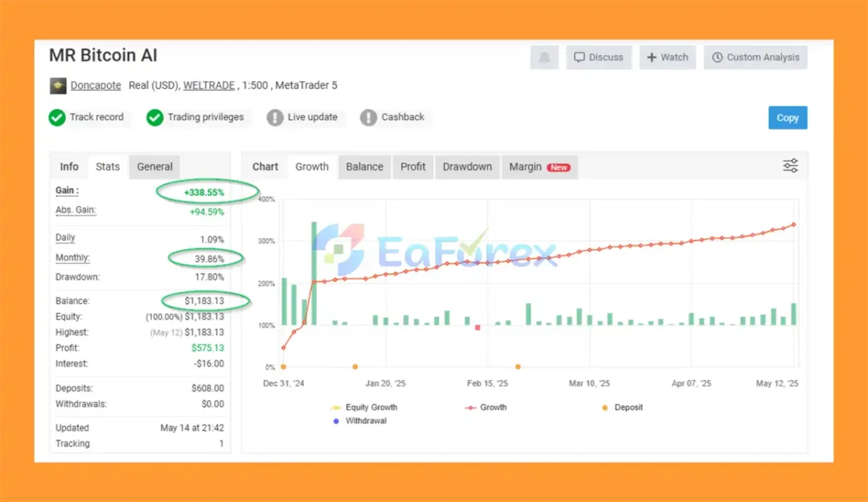Click the Cashback warning icon
The width and height of the screenshot is (868, 502).
pos(369,117)
